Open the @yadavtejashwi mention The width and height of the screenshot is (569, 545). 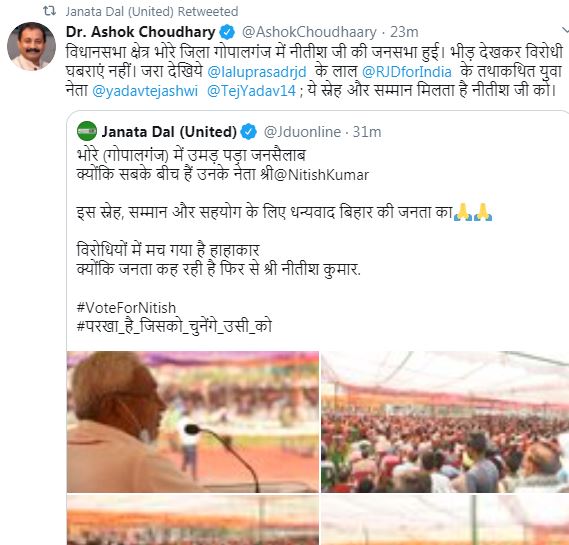145,90
